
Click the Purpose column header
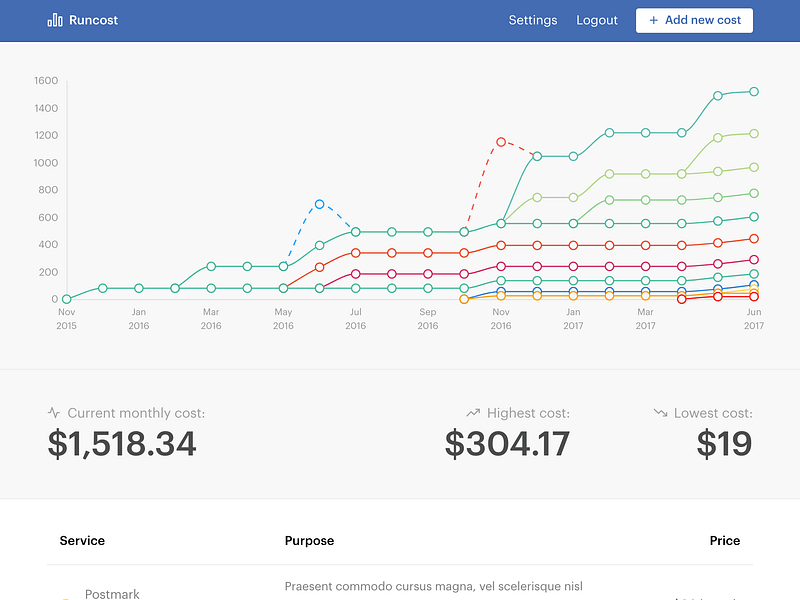[x=309, y=540]
